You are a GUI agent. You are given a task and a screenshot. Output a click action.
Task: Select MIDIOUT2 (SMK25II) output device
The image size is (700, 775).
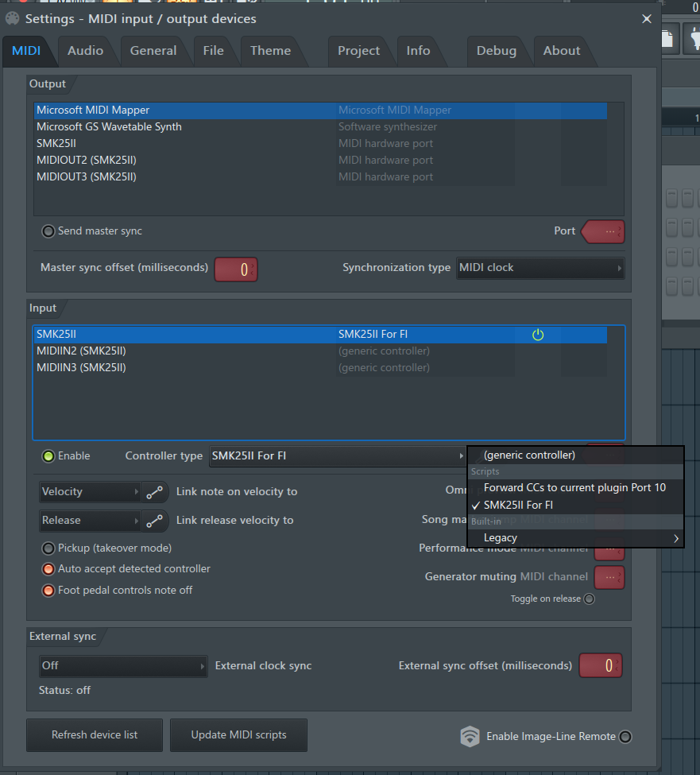(321, 160)
